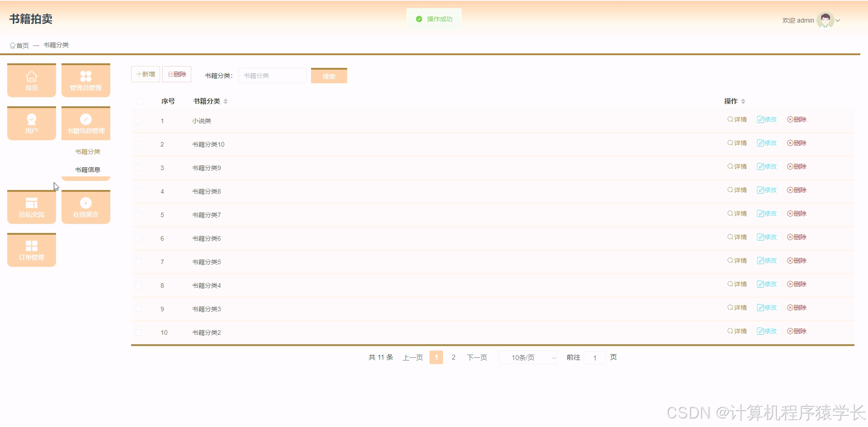This screenshot has height=427, width=868.
Task: Focus the 书籍分类 search input field
Action: [273, 76]
